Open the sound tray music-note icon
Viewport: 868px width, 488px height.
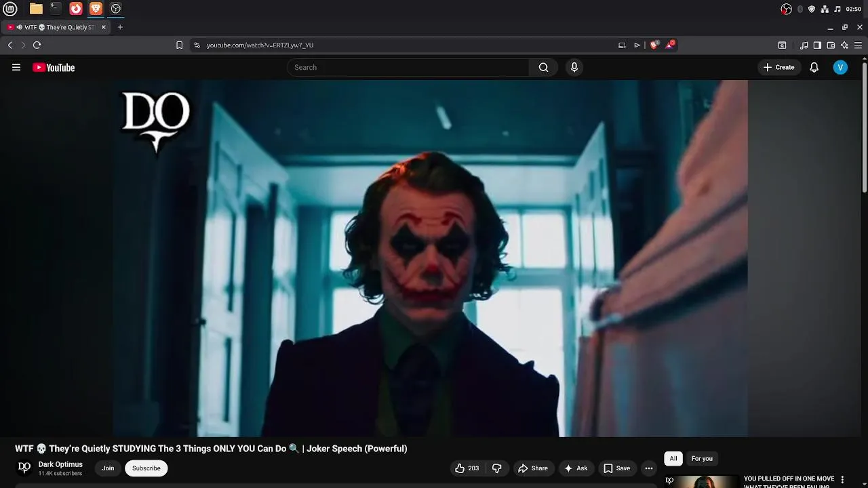tap(837, 9)
